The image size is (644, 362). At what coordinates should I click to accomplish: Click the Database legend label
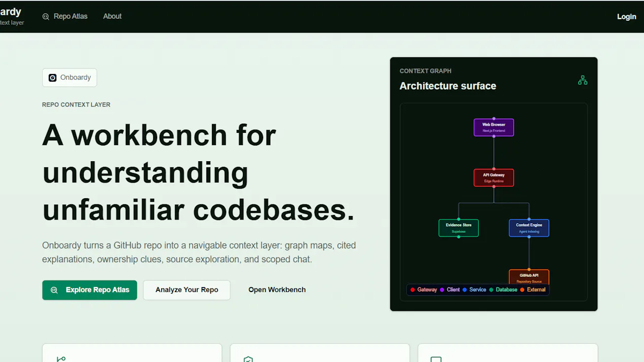tap(507, 290)
